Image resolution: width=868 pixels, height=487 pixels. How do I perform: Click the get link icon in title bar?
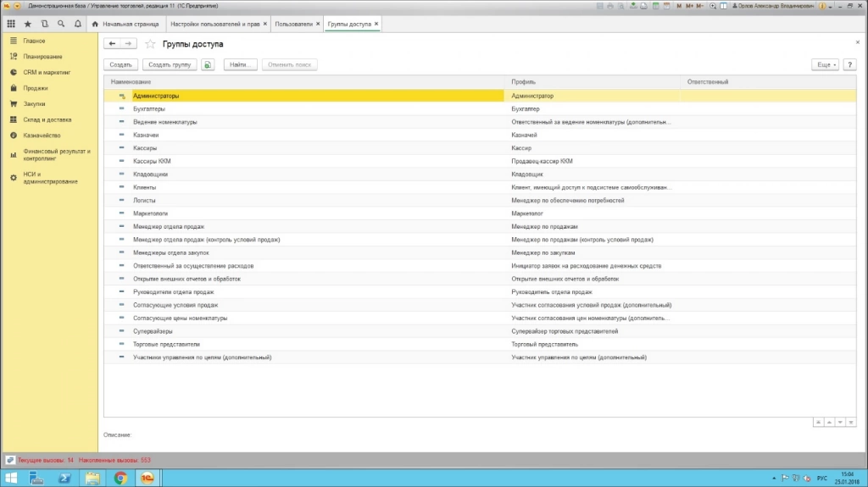click(632, 6)
